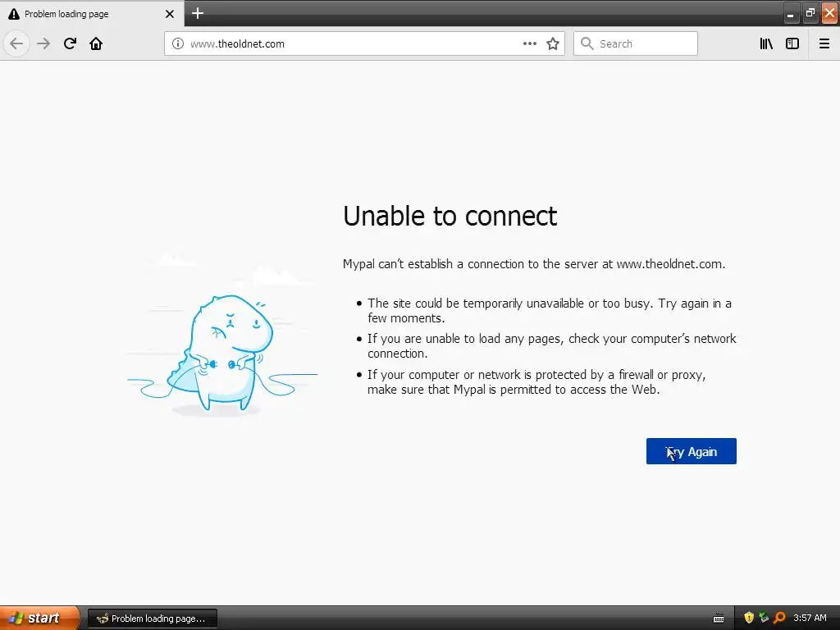Click the Try Again button

691,451
